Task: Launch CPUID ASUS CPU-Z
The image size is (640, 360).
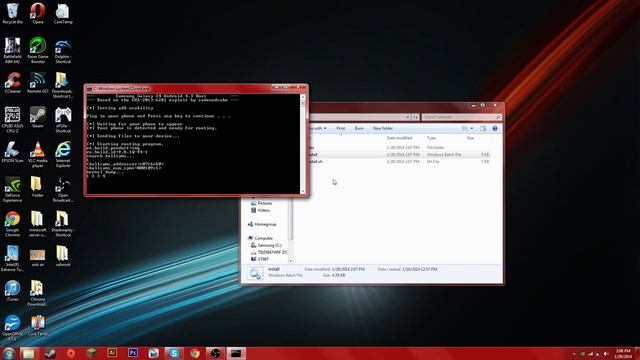Action: [12, 120]
